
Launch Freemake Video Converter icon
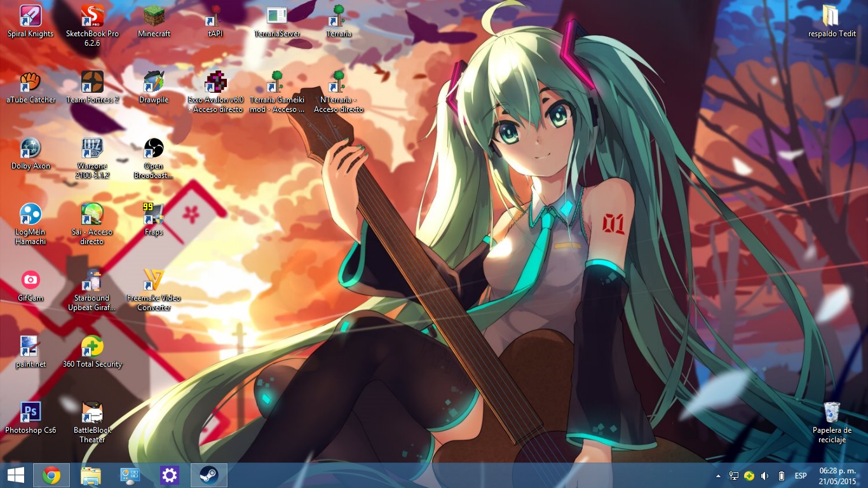click(x=154, y=280)
